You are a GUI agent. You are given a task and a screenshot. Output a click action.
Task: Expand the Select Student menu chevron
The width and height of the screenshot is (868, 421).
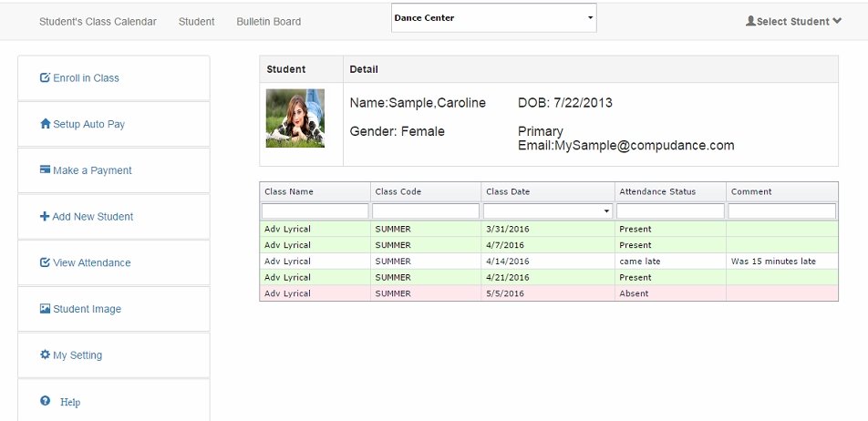(x=837, y=21)
